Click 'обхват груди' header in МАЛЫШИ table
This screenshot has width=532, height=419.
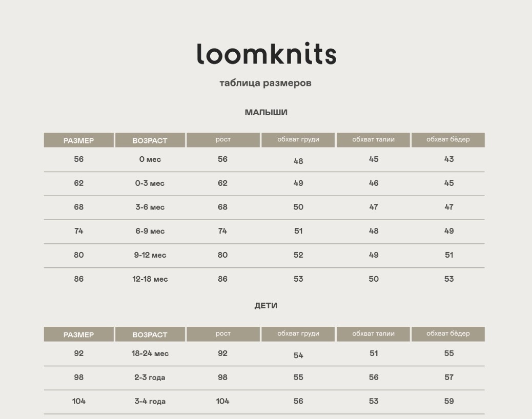coord(298,140)
